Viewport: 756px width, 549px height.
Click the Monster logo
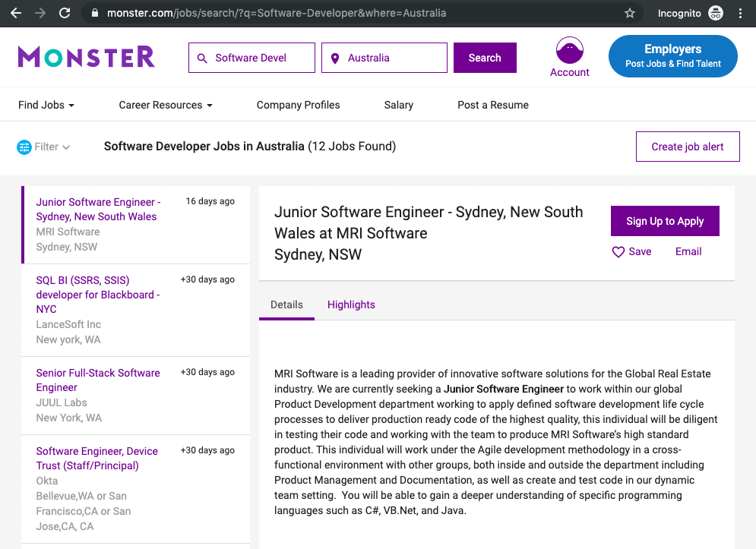point(87,57)
